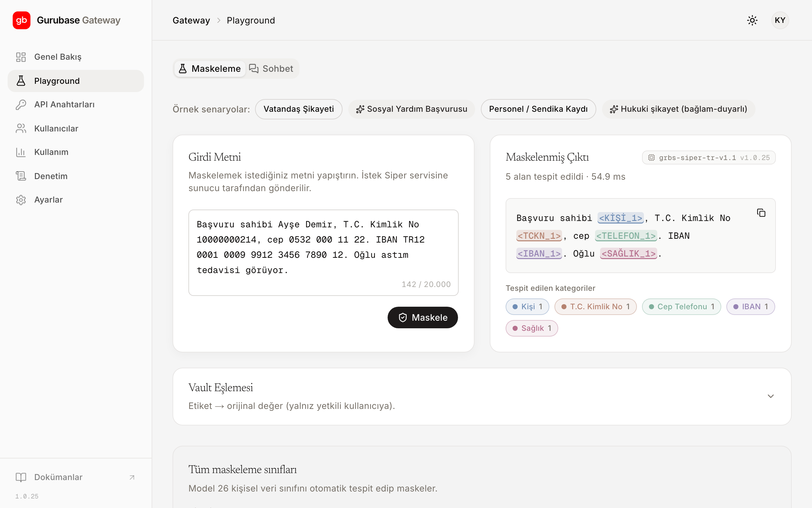This screenshot has height=508, width=812.
Task: Click the flask icon in Maskeleme tab
Action: click(x=182, y=69)
